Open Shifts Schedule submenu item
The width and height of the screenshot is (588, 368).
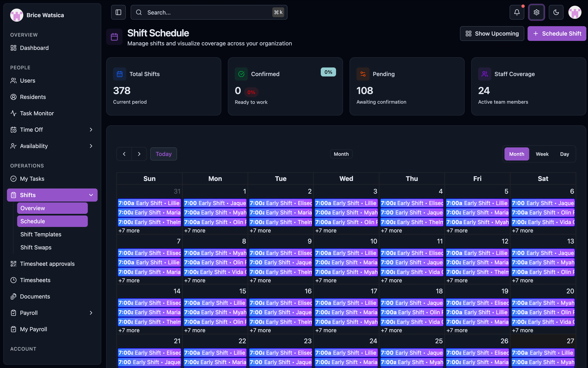52,221
